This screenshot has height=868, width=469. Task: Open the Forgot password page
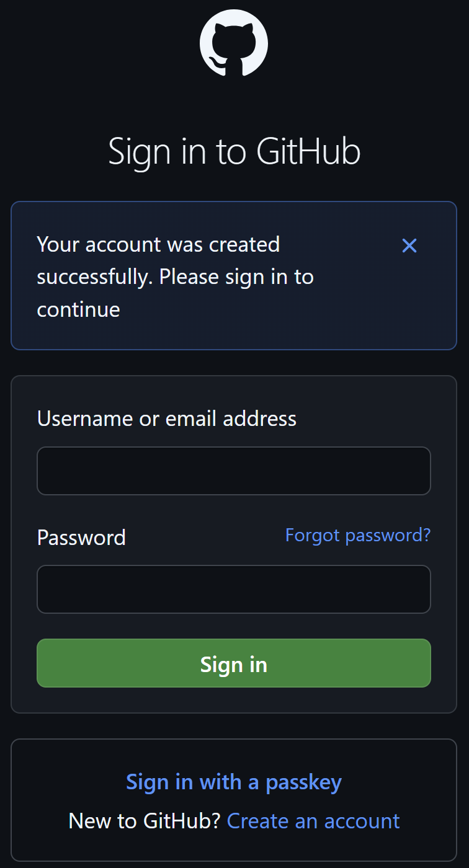point(358,534)
